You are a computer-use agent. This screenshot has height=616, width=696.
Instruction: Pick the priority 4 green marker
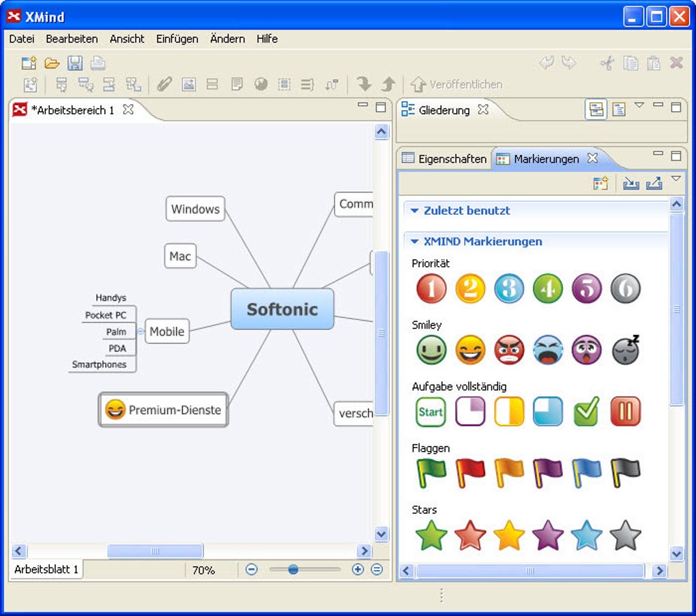click(548, 289)
